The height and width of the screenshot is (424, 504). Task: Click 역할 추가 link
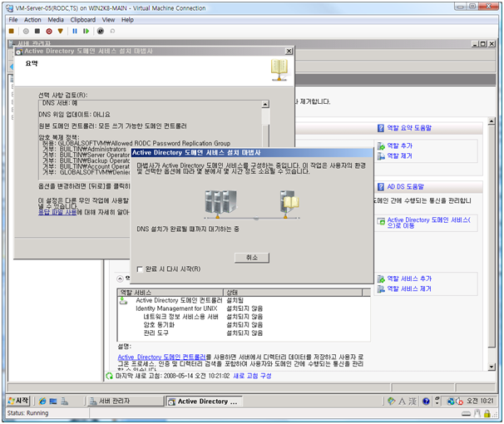click(399, 145)
